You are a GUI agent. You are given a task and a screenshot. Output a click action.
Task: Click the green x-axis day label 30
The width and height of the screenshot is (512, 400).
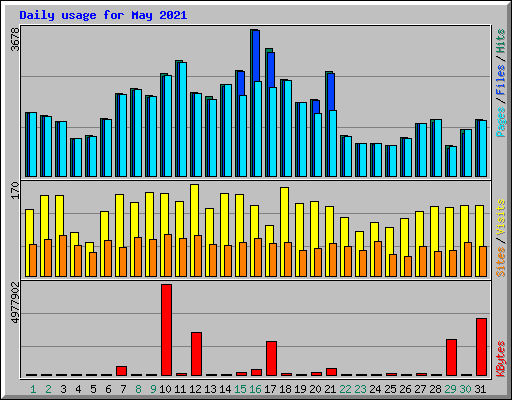[465, 389]
